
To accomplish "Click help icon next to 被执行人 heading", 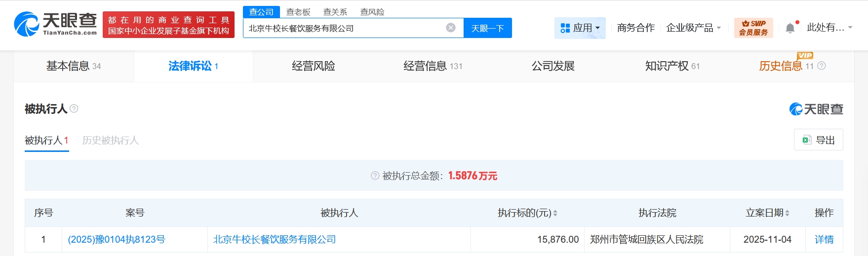I will point(74,109).
